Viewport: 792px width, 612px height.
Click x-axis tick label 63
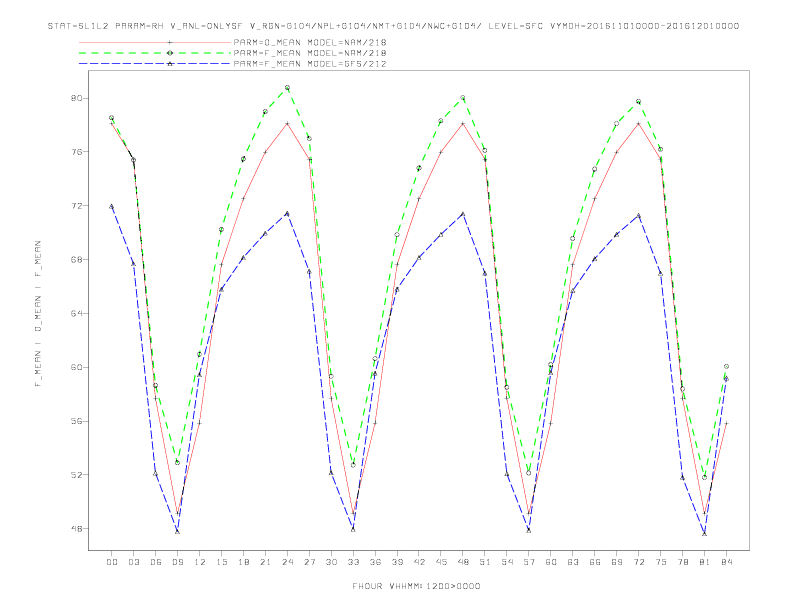coord(573,562)
